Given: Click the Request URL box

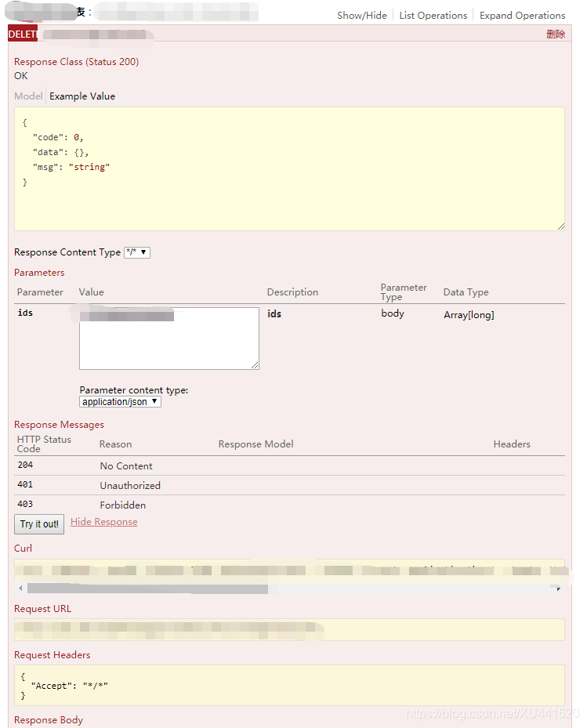Looking at the screenshot, I should pos(289,629).
